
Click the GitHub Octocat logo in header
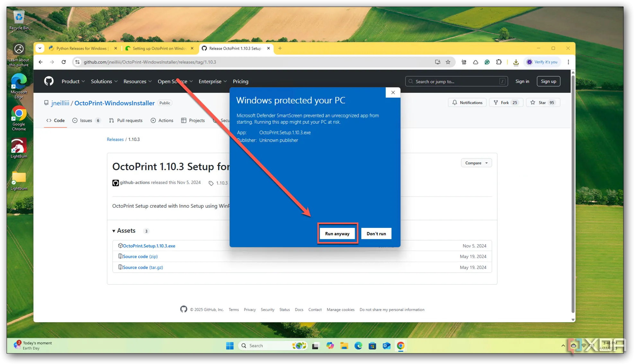[x=49, y=81]
